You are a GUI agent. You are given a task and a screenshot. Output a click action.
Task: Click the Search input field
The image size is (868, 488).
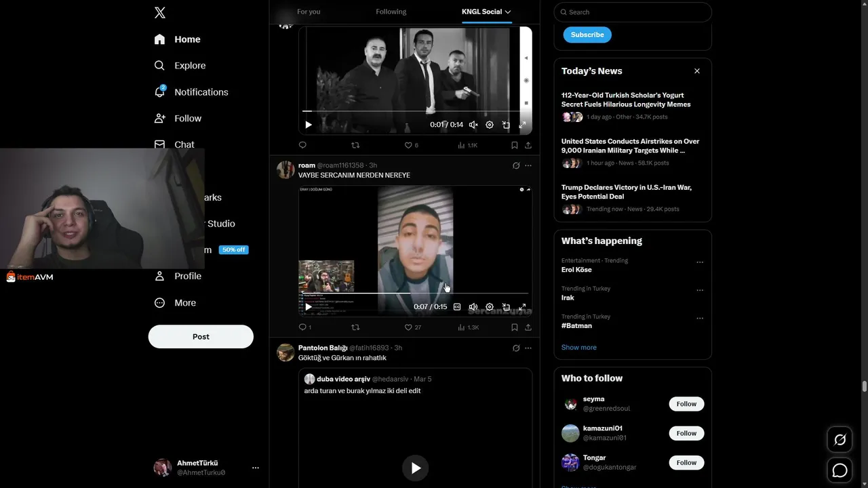point(633,12)
